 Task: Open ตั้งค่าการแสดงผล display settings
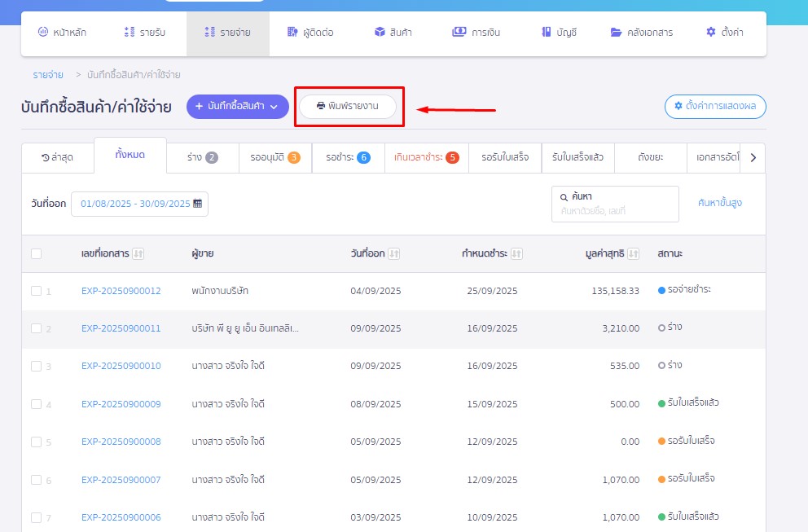(x=715, y=106)
